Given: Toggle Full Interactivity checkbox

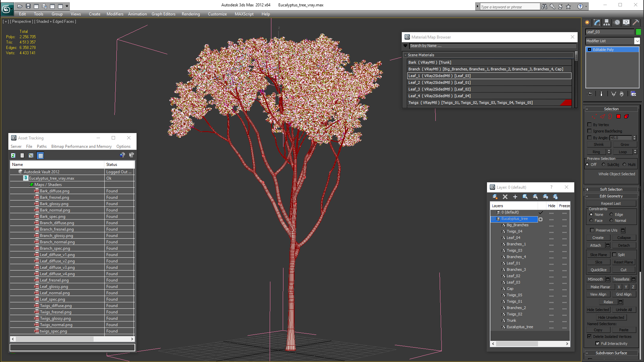Looking at the screenshot, I should (597, 344).
